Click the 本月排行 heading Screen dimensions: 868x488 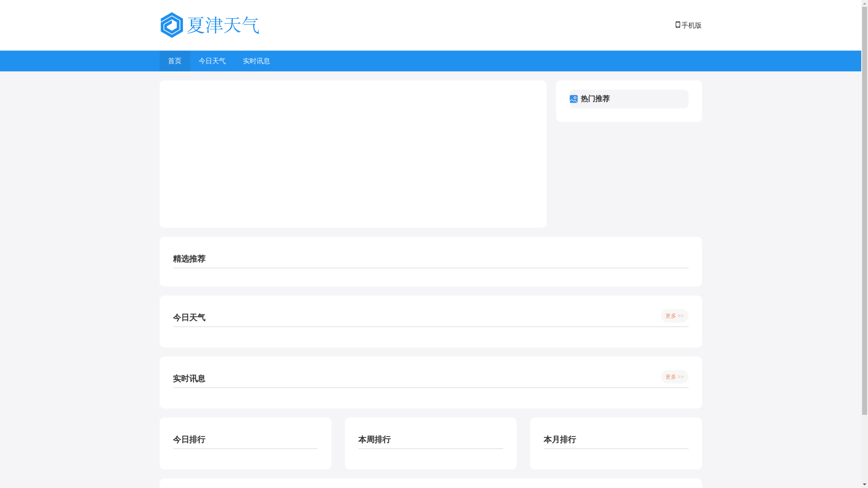[x=560, y=440]
